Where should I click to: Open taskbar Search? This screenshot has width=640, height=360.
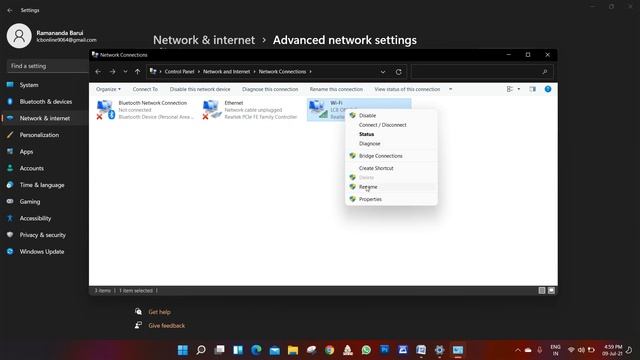[201, 350]
